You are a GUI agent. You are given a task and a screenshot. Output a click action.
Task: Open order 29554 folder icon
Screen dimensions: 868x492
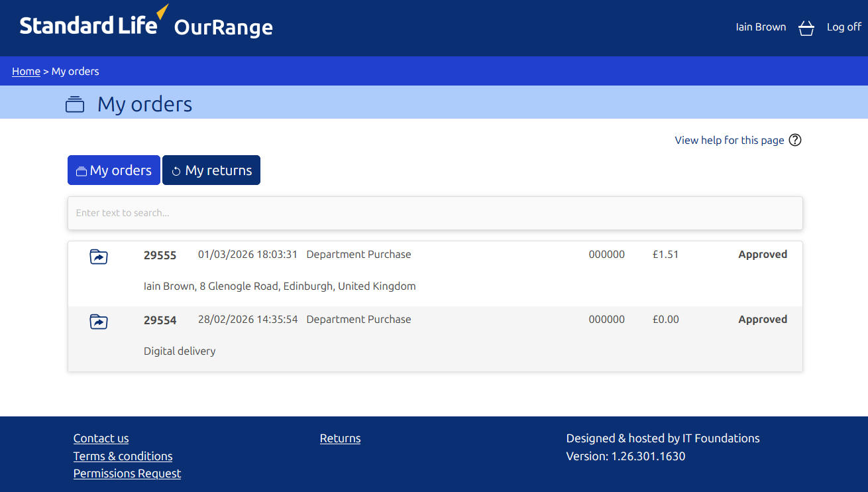tap(99, 322)
